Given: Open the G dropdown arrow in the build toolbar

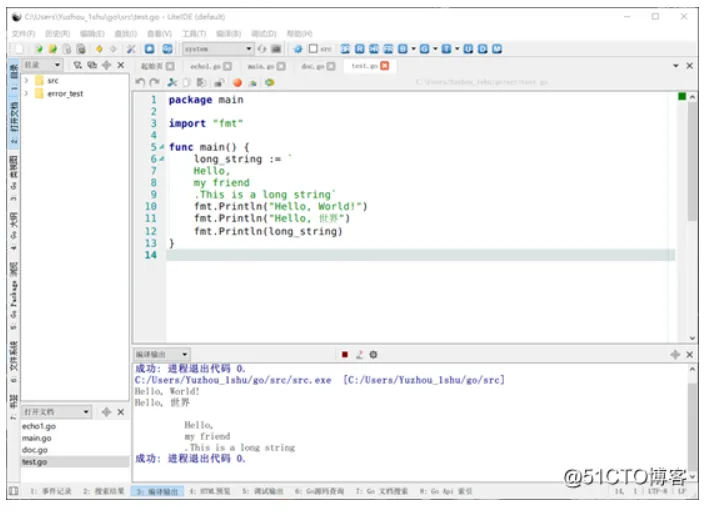Looking at the screenshot, I should [435, 49].
